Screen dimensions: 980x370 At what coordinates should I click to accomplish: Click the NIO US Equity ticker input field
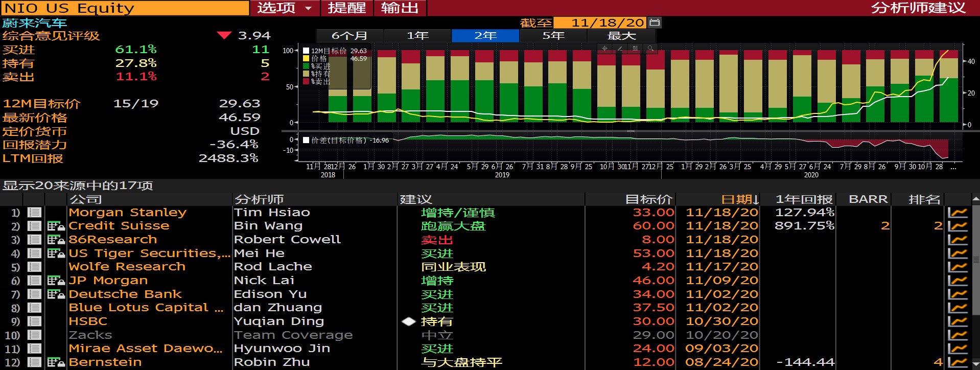[125, 8]
